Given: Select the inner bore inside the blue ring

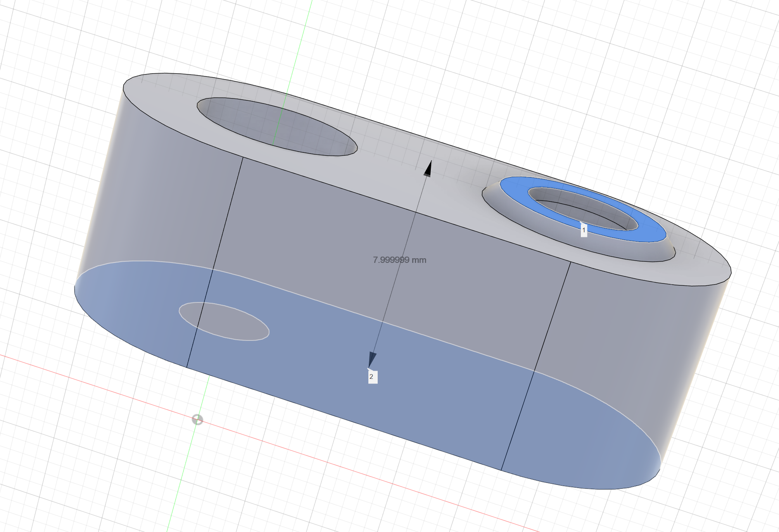Looking at the screenshot, I should 583,209.
